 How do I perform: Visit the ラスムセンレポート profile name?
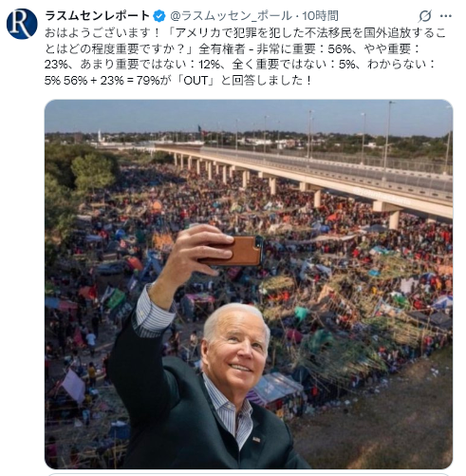(97, 15)
